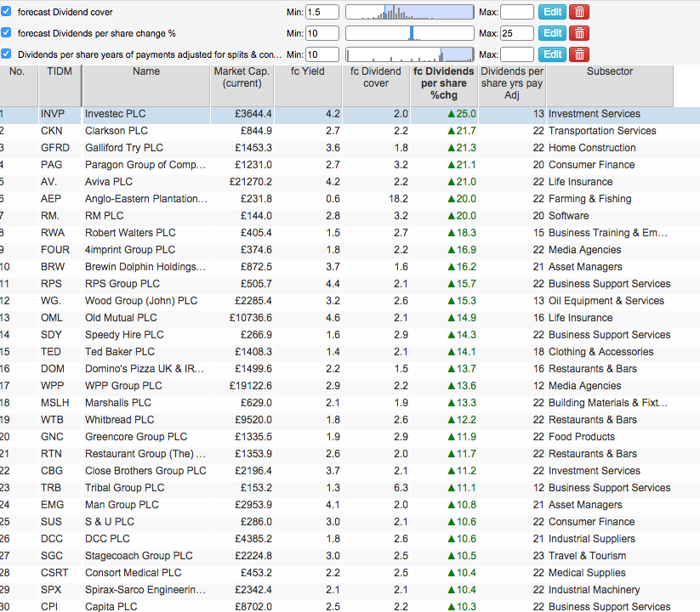
Task: Click the RWA ticker
Action: (x=53, y=233)
